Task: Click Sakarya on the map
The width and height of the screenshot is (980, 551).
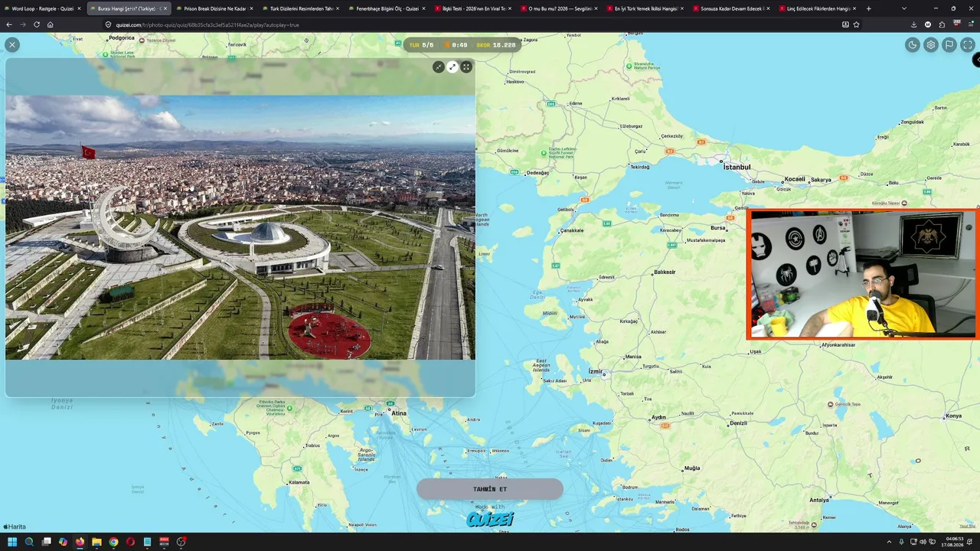Action: [x=821, y=180]
